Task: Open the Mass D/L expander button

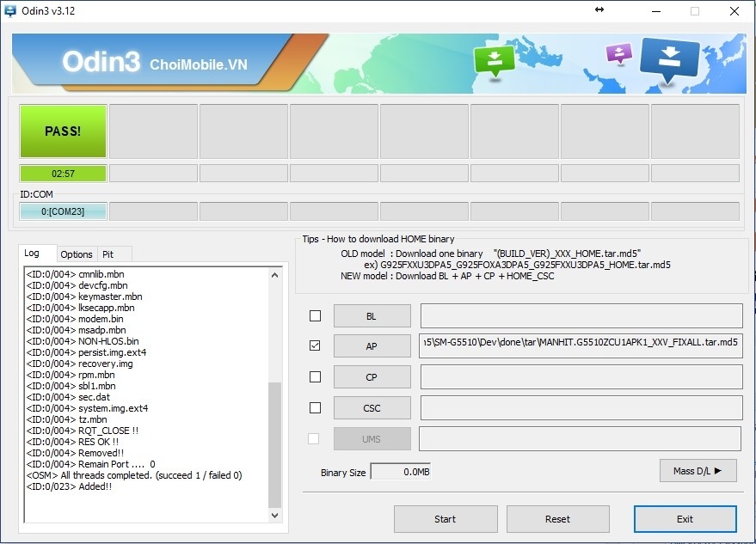Action: coord(698,471)
